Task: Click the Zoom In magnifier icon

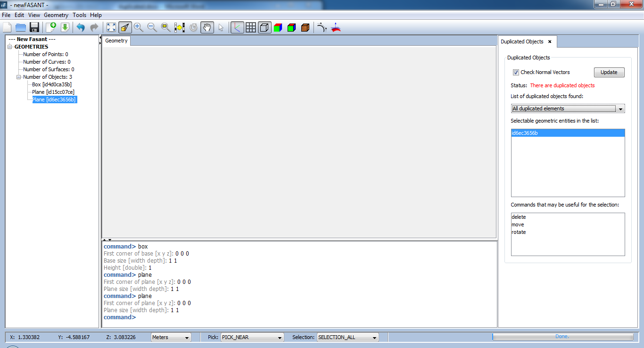Action: (138, 27)
